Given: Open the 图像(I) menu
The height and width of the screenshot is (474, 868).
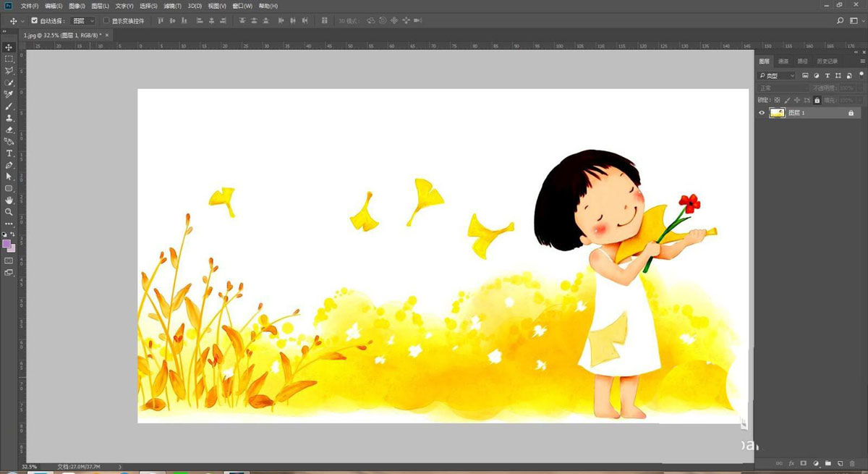Looking at the screenshot, I should point(77,6).
